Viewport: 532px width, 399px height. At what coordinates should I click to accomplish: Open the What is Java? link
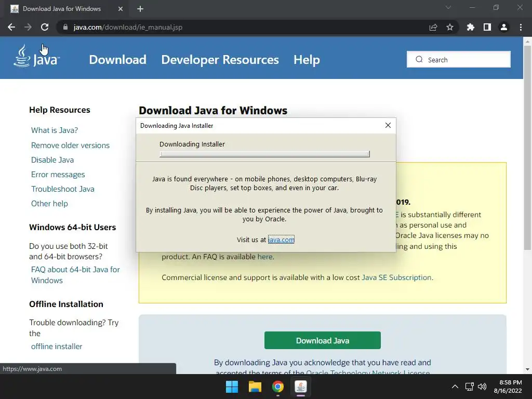coord(54,130)
